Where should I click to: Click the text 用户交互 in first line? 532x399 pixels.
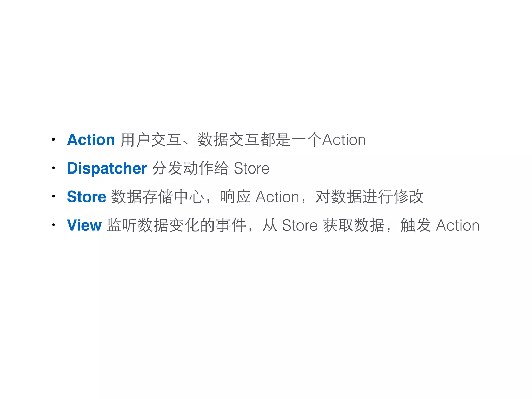pyautogui.click(x=151, y=140)
